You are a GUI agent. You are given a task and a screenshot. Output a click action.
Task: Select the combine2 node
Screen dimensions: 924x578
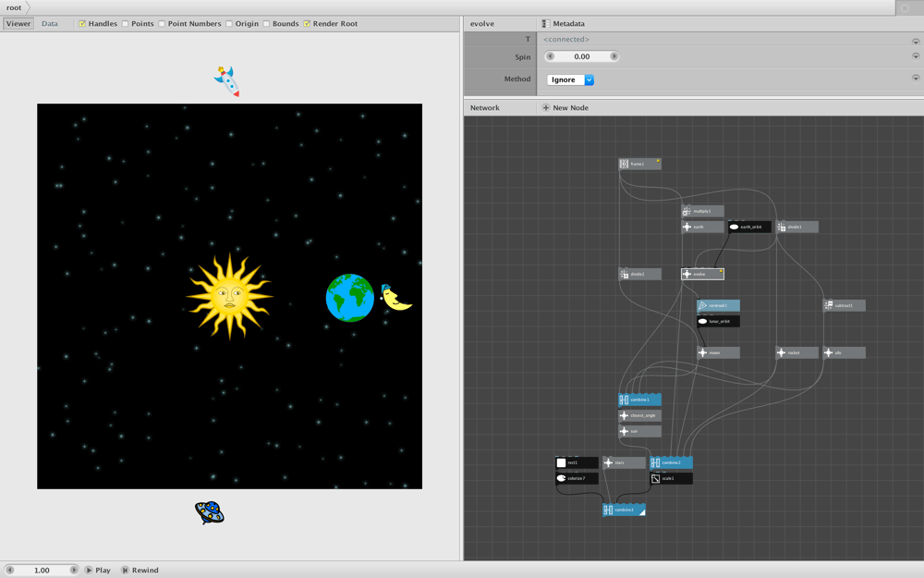[671, 463]
